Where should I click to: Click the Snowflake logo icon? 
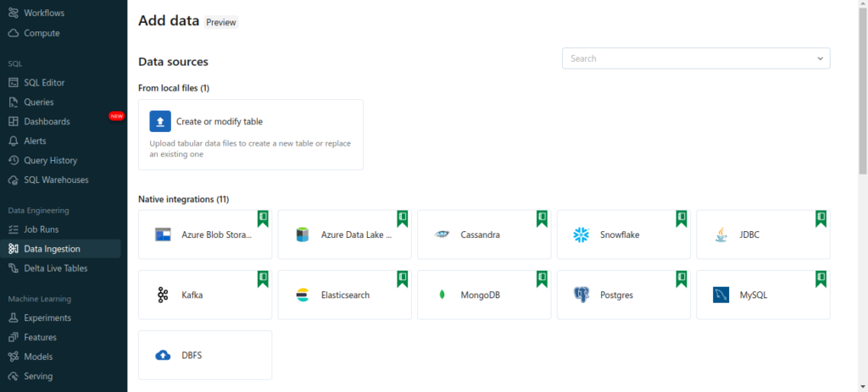(581, 235)
